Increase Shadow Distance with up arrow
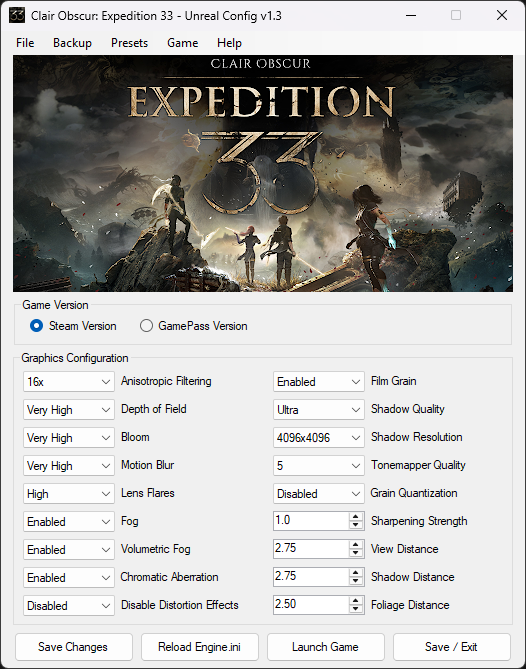The image size is (526, 669). tap(355, 573)
